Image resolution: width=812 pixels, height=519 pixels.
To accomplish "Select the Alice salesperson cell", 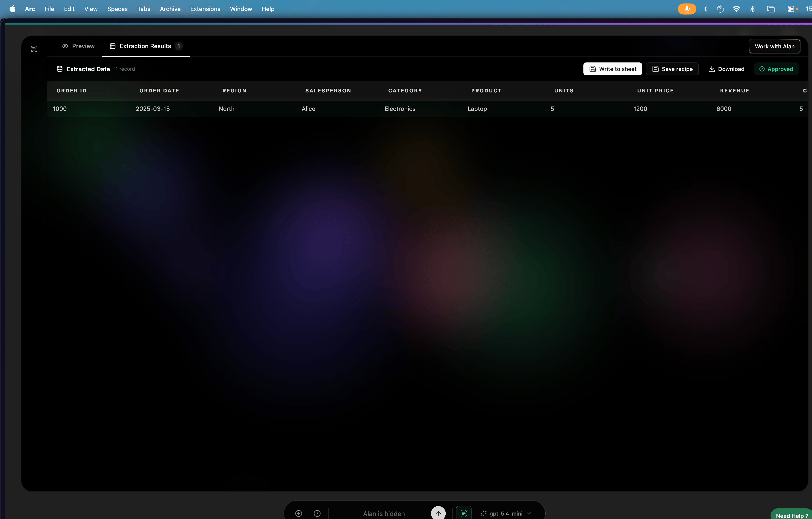I will [x=308, y=109].
